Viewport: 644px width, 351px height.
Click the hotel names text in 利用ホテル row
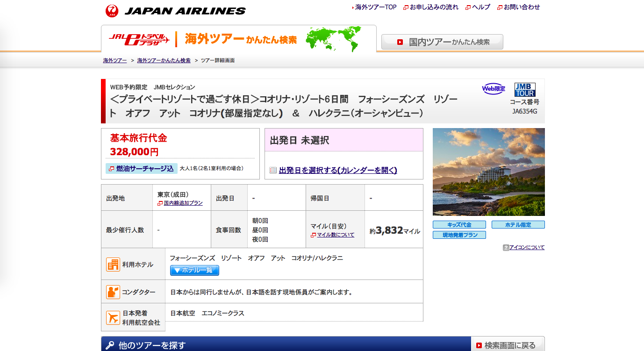click(x=256, y=258)
